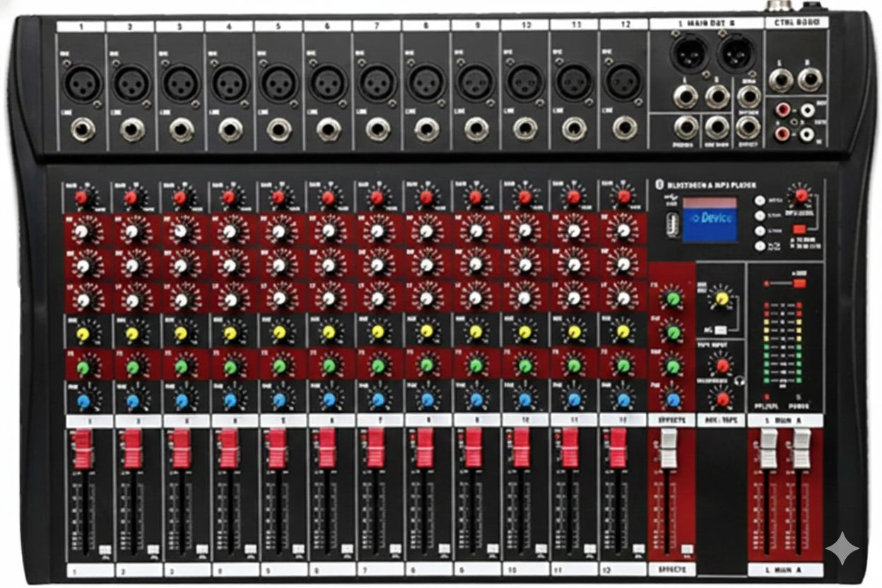Click the yellow AUX send knob above TAPE INPUT

tap(723, 298)
